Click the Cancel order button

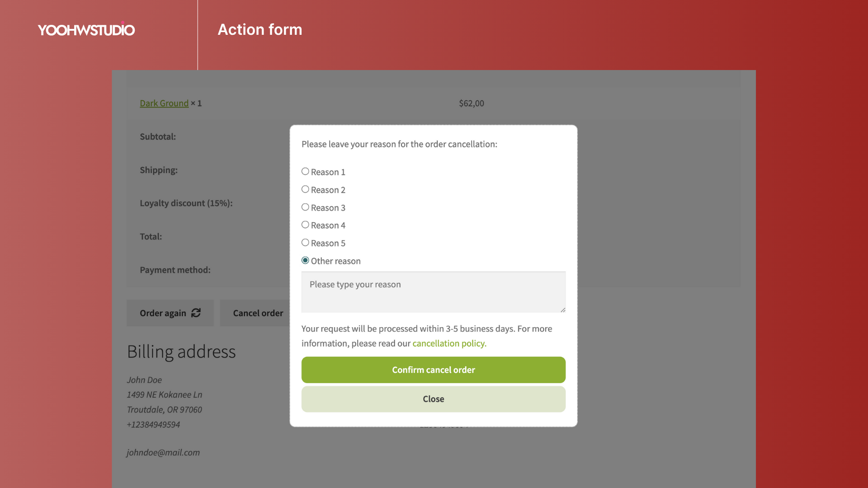click(258, 313)
